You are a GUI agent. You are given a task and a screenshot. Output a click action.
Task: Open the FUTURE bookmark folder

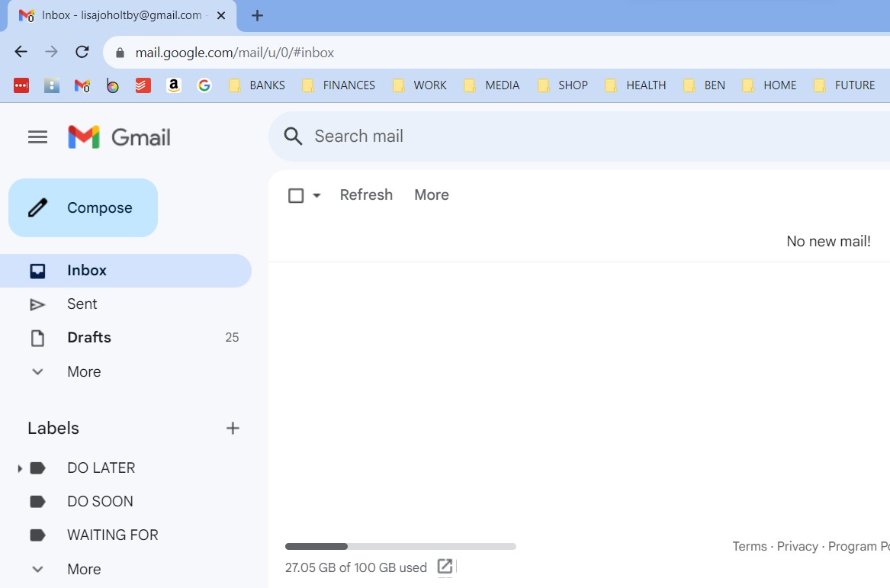(844, 85)
